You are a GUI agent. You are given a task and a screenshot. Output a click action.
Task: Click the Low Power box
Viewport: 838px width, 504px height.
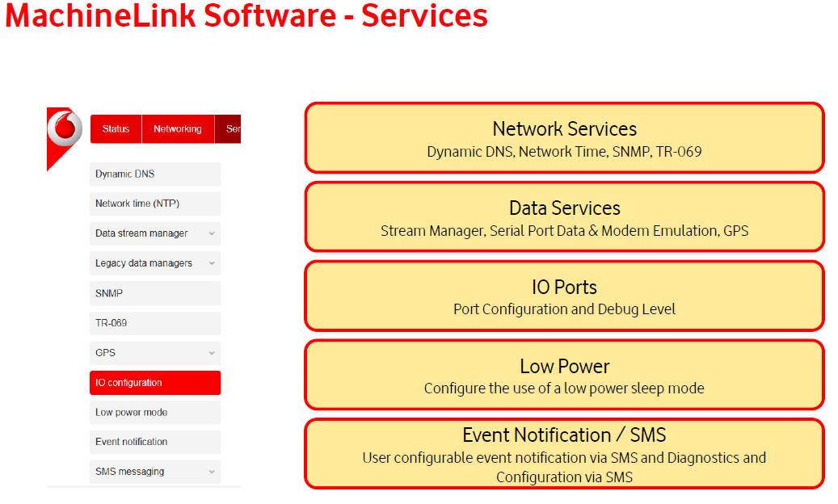click(x=564, y=375)
